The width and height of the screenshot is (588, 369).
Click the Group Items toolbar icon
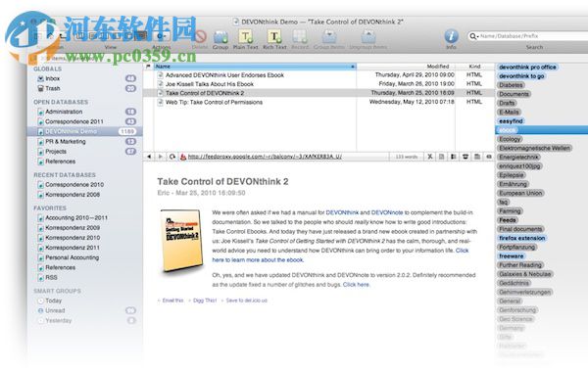point(329,37)
